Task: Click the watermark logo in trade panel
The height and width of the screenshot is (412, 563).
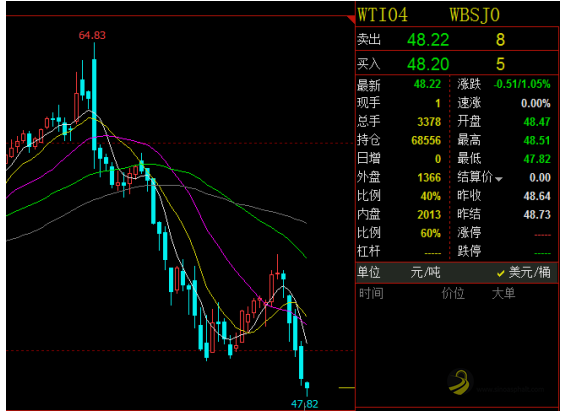Action: coord(460,381)
